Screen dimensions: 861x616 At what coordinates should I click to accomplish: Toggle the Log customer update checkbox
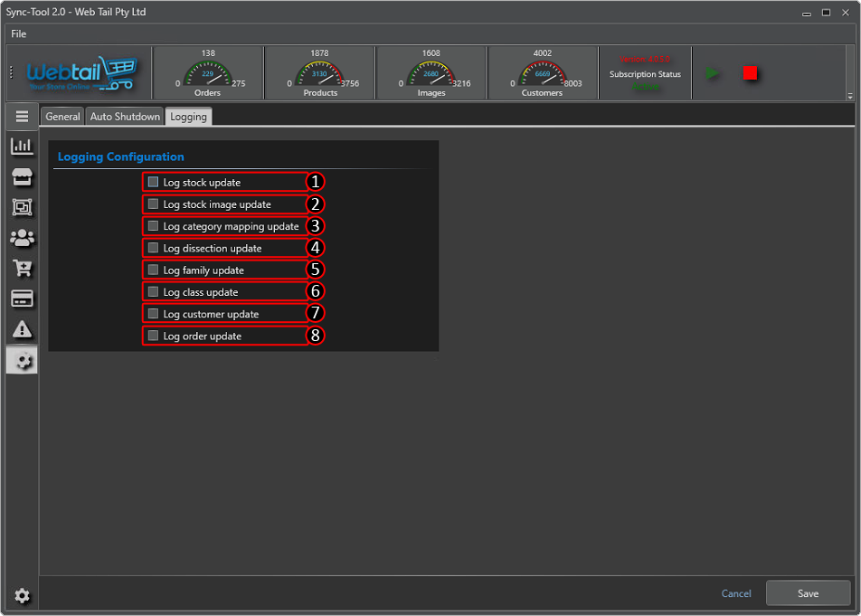(154, 314)
